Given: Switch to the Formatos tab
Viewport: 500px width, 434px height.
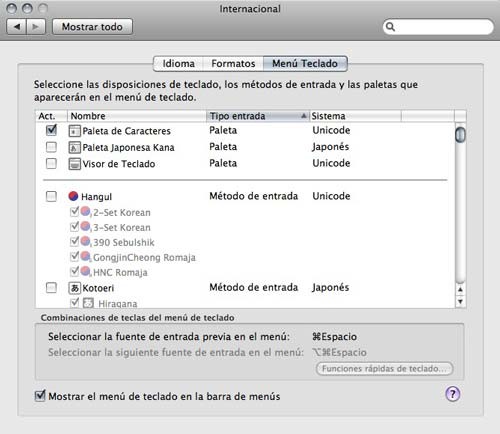Looking at the screenshot, I should pos(233,63).
